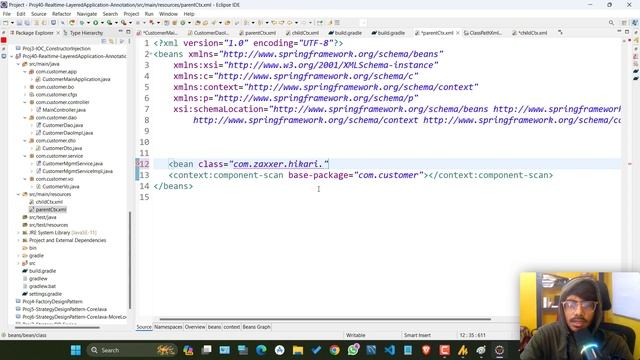Maximize the editor area
The image size is (640, 360).
[627, 32]
